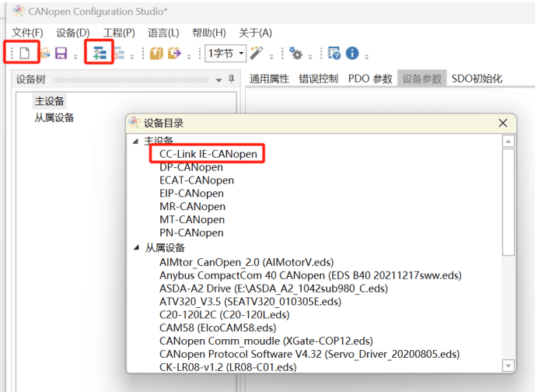
Task: Open the 工程(P) menu
Action: tap(119, 33)
